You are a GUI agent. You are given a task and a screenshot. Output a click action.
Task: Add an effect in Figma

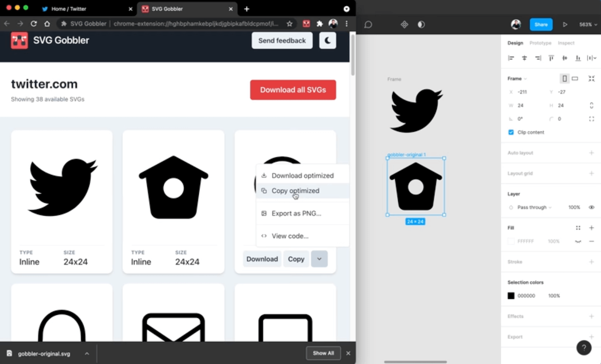(x=591, y=316)
